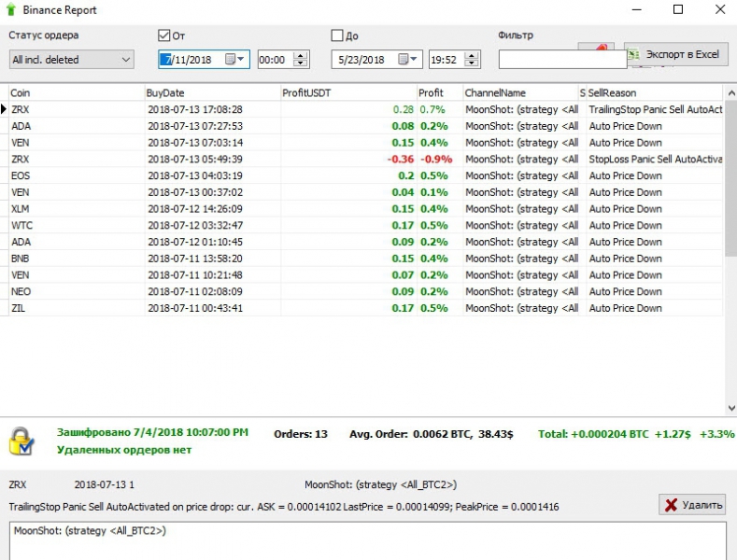
Task: Click the current row arrow marker beside ZRX
Action: click(4, 109)
